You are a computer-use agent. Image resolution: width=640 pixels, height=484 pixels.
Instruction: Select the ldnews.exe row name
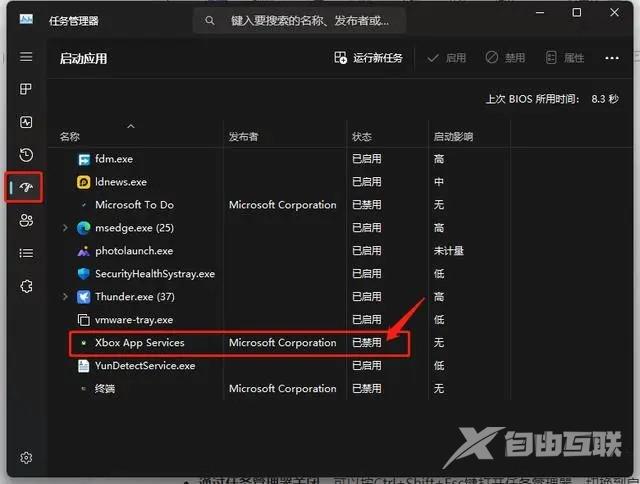tap(121, 182)
